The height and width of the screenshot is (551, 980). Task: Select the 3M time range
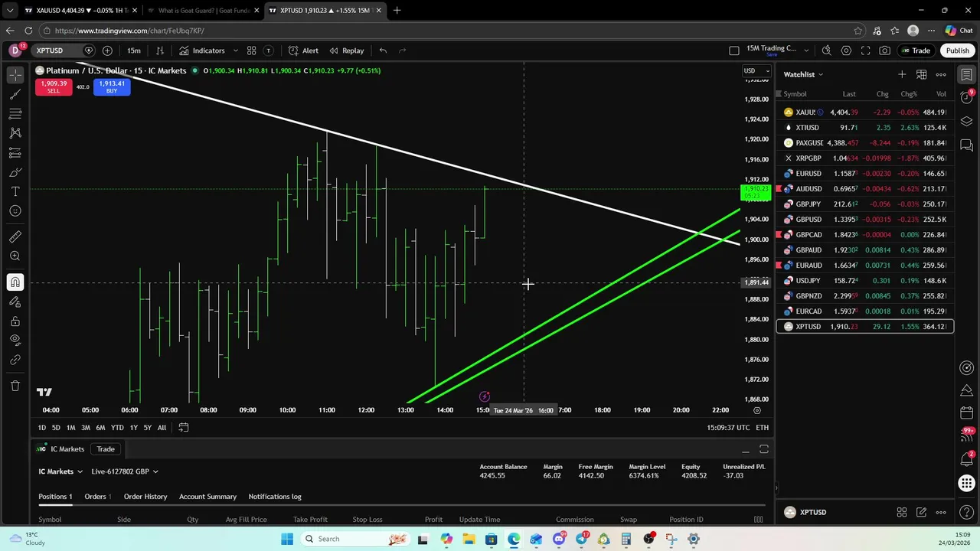(x=85, y=428)
